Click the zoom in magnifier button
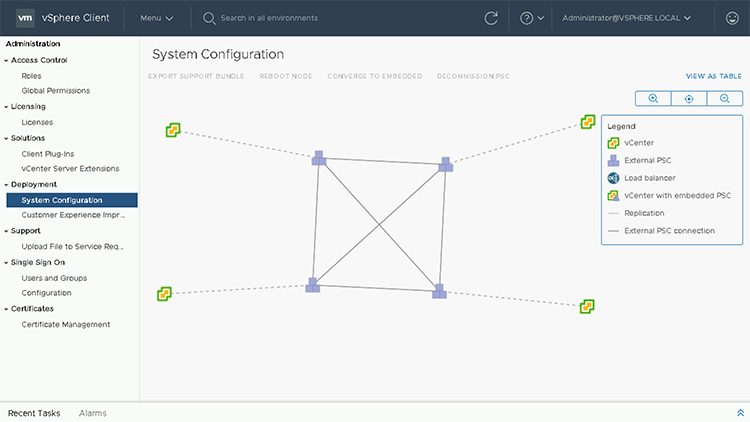Screen dimensions: 750x422 653,98
